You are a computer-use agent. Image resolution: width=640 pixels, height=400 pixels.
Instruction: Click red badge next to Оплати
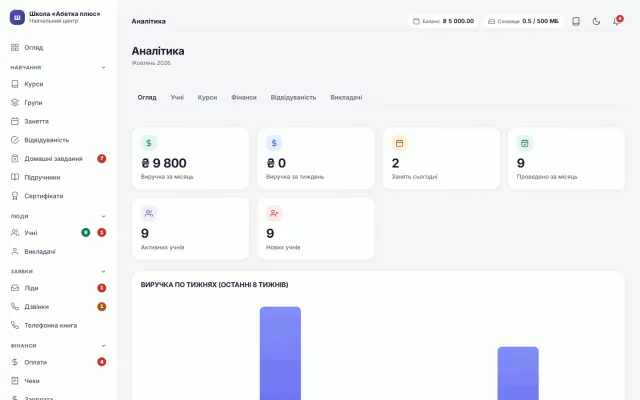(x=102, y=362)
